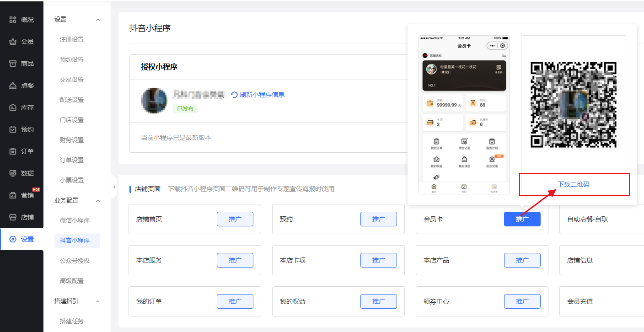Click the 刷新小程序信息 link text
644x332 pixels.
point(262,95)
